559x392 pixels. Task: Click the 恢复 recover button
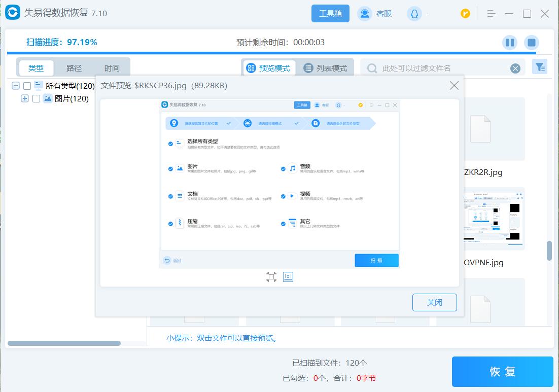pyautogui.click(x=502, y=371)
